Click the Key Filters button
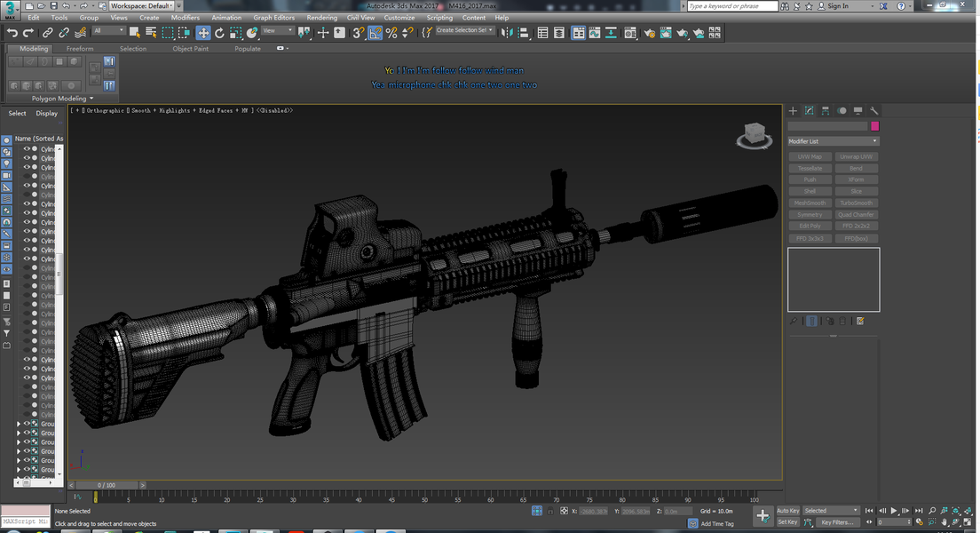980x533 pixels. click(x=837, y=521)
